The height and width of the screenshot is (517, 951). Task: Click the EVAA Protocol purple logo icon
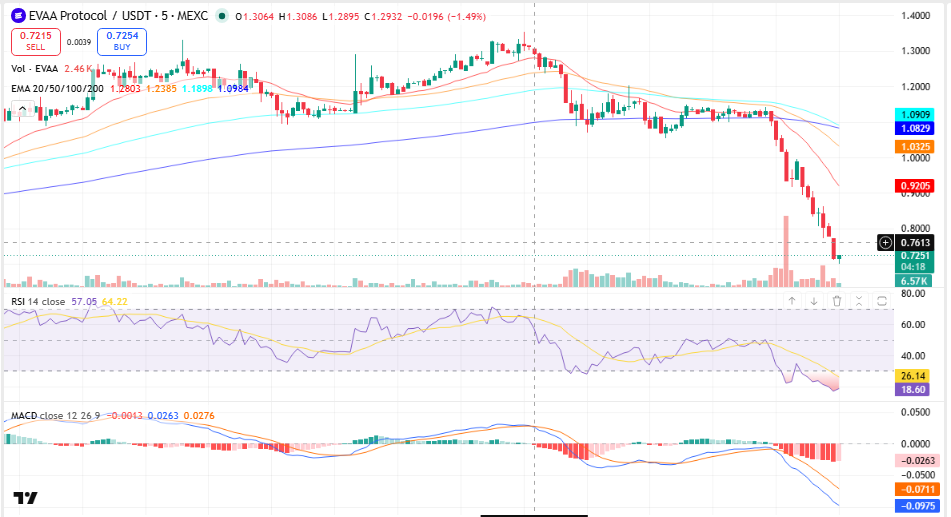point(18,16)
